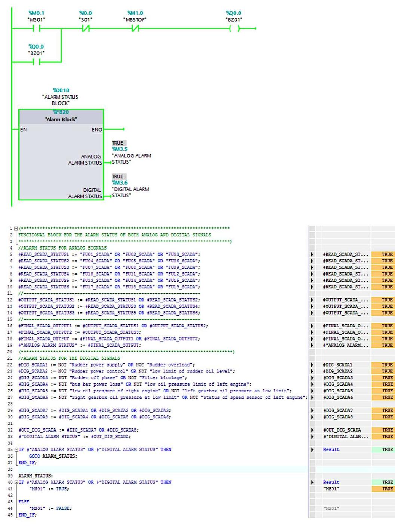Screen dimensions: 395x532
Task: Expand the monitor arrow beside #DIG_SCADA1
Action: 312,364
